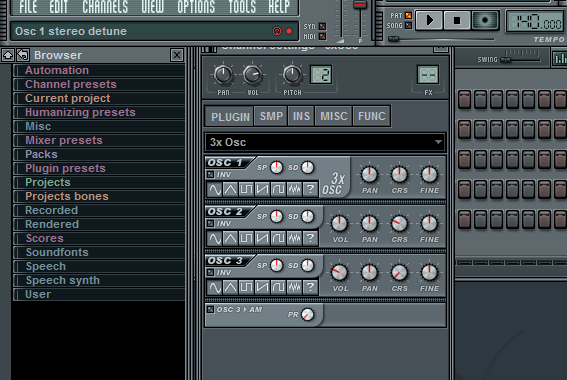The height and width of the screenshot is (380, 567).
Task: Click the red circular icon in hint bar
Action: (x=277, y=31)
